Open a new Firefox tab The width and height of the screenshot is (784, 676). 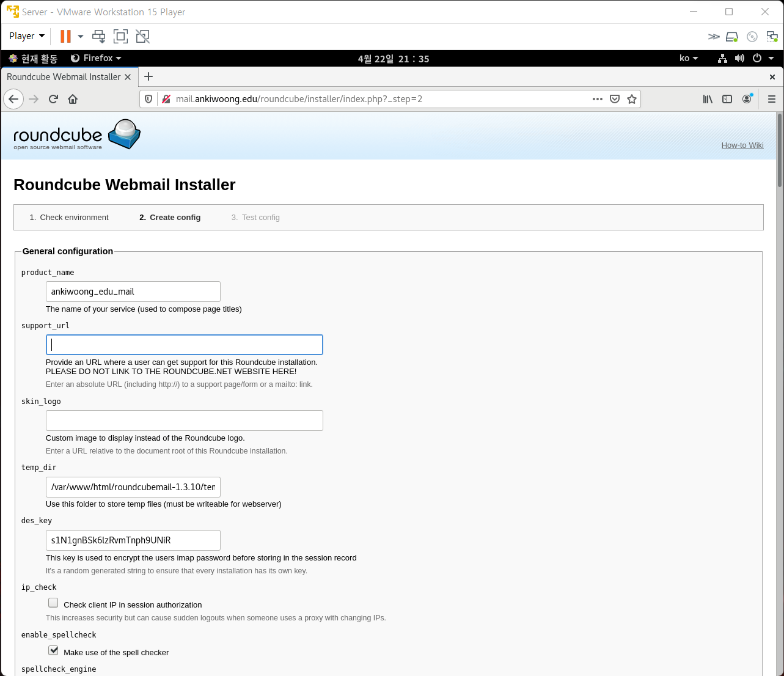pyautogui.click(x=148, y=76)
